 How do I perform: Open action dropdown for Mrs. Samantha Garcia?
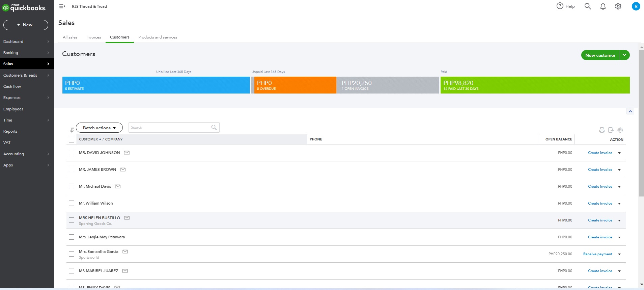pyautogui.click(x=619, y=254)
